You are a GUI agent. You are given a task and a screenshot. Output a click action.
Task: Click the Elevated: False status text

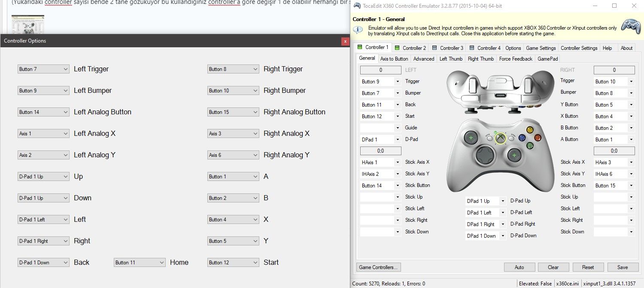click(x=535, y=284)
